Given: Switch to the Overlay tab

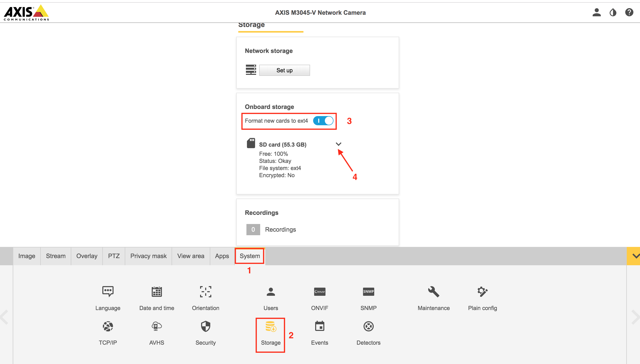Looking at the screenshot, I should click(x=87, y=256).
